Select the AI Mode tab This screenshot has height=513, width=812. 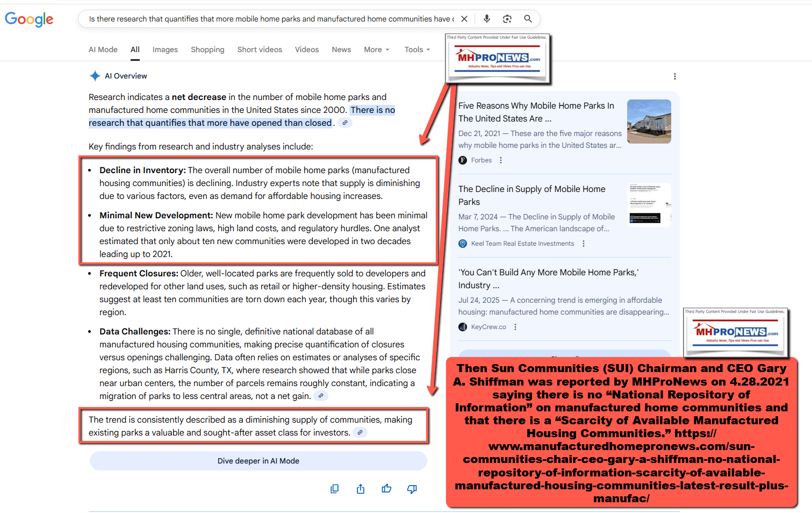click(x=103, y=49)
